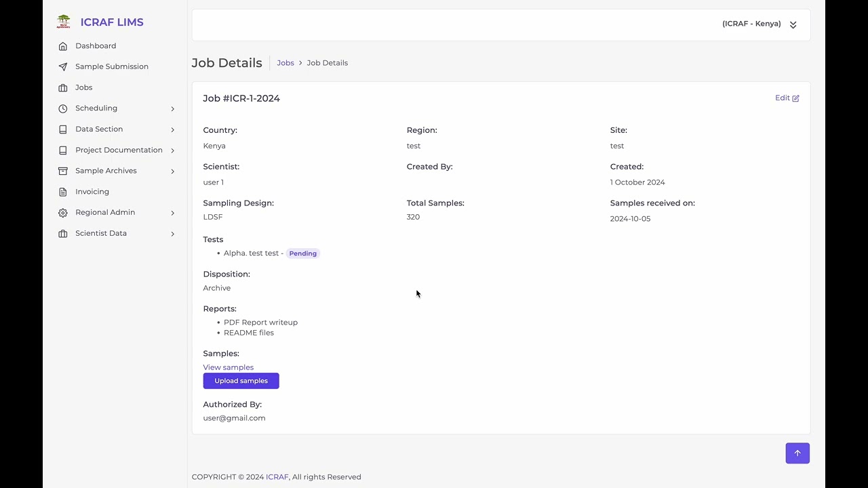Image resolution: width=868 pixels, height=488 pixels.
Task: Click the Sample Archives box icon
Action: click(63, 171)
